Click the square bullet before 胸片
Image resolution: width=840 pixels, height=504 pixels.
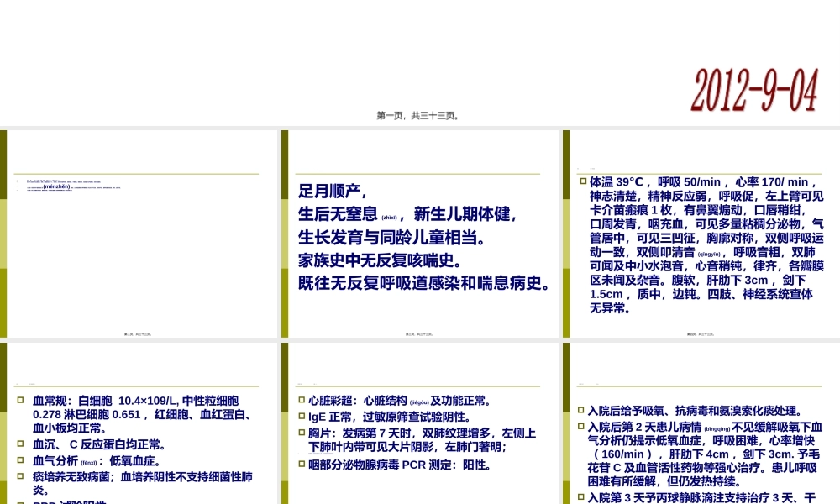(301, 431)
